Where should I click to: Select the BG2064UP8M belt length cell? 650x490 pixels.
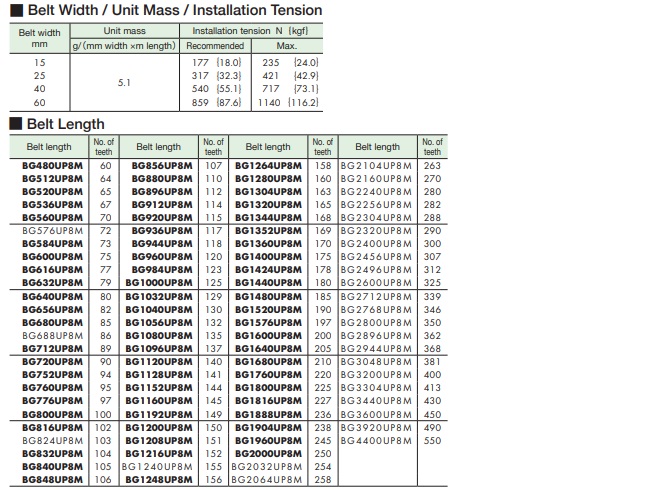point(266,480)
